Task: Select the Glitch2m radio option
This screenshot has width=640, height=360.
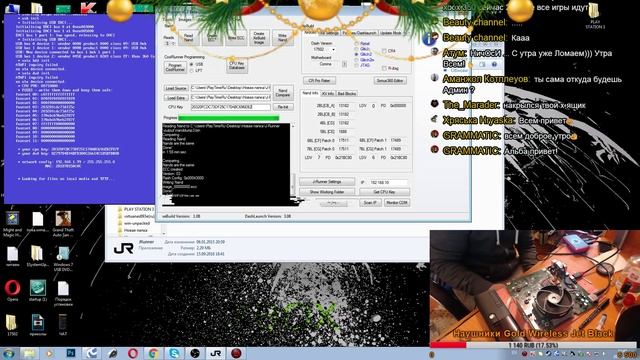Action: point(356,60)
